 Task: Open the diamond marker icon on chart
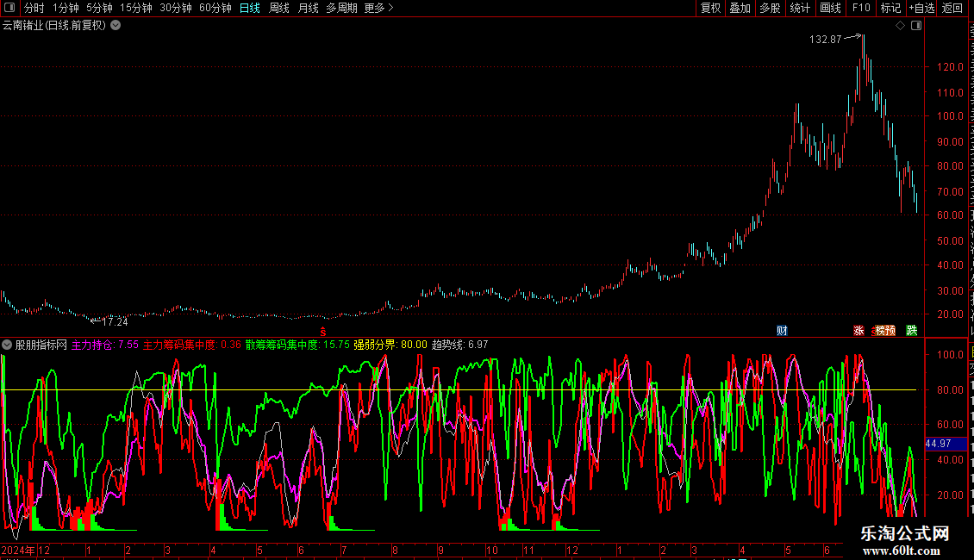click(x=900, y=26)
